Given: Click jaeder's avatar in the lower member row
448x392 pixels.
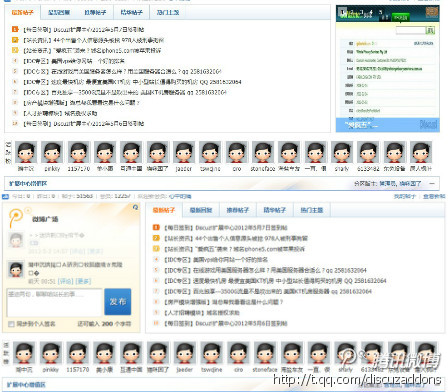Looking at the screenshot, I should pyautogui.click(x=185, y=353).
